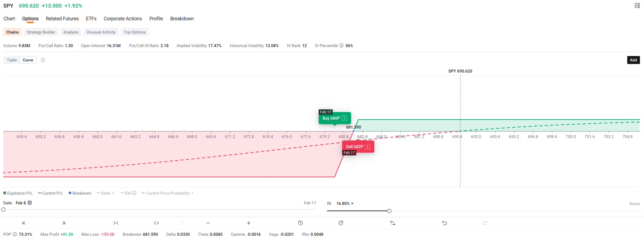Redo the strategy change

(x=485, y=223)
